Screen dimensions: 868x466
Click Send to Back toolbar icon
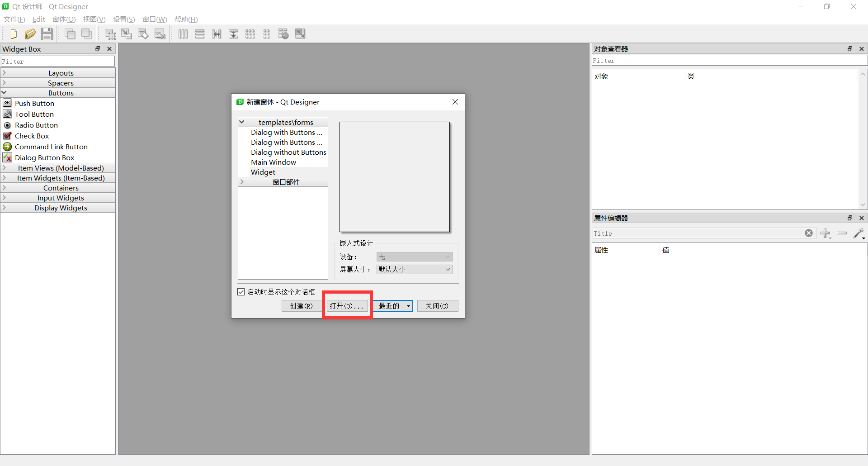pyautogui.click(x=70, y=34)
